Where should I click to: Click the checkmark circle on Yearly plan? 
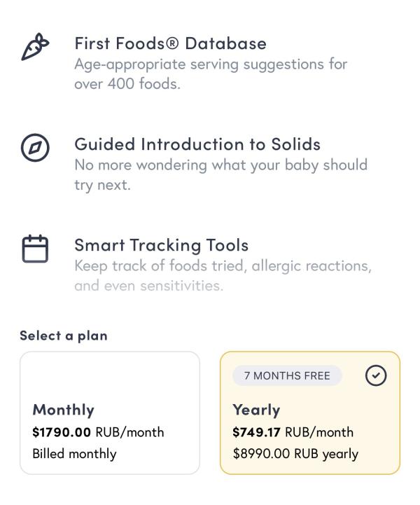point(376,375)
